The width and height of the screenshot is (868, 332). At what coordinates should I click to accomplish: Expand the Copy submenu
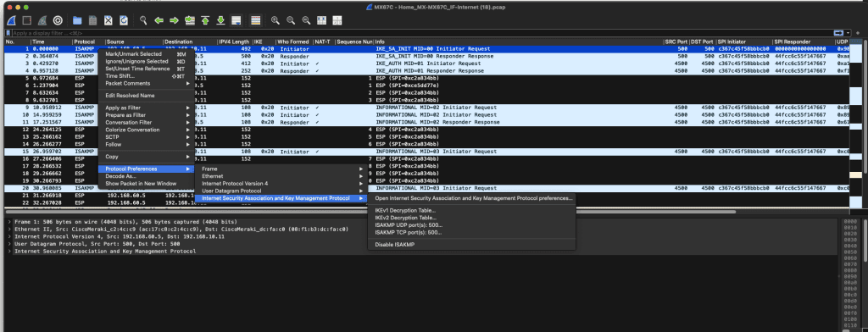(146, 157)
